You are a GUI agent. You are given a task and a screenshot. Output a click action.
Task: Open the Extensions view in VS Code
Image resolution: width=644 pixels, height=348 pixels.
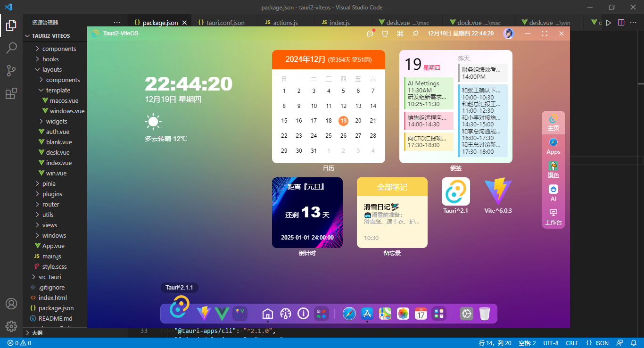pyautogui.click(x=11, y=93)
